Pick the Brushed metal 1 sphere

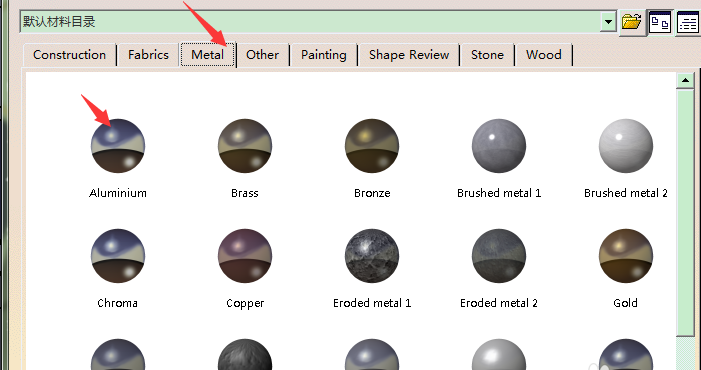click(499, 146)
